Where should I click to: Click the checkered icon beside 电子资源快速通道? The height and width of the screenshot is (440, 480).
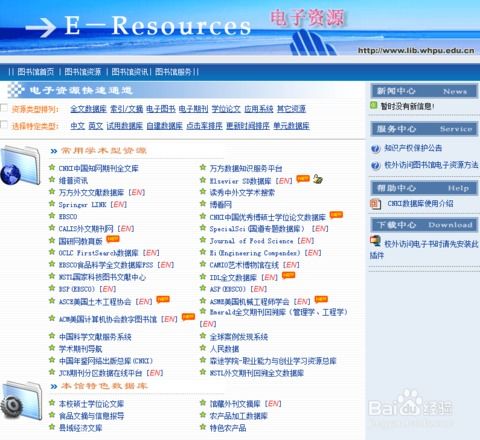(x=16, y=90)
